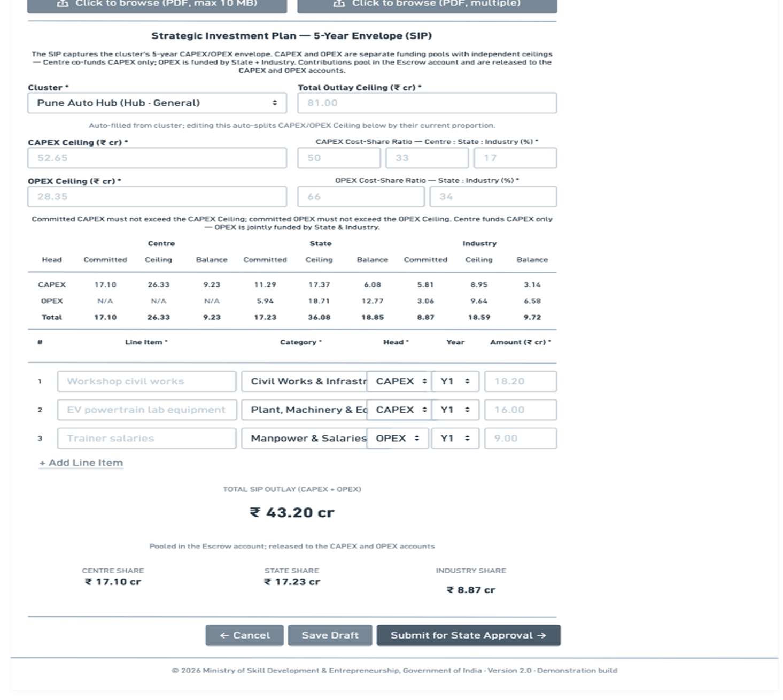Edit the amount field showing 9.00
This screenshot has width=783, height=700.
tap(521, 438)
